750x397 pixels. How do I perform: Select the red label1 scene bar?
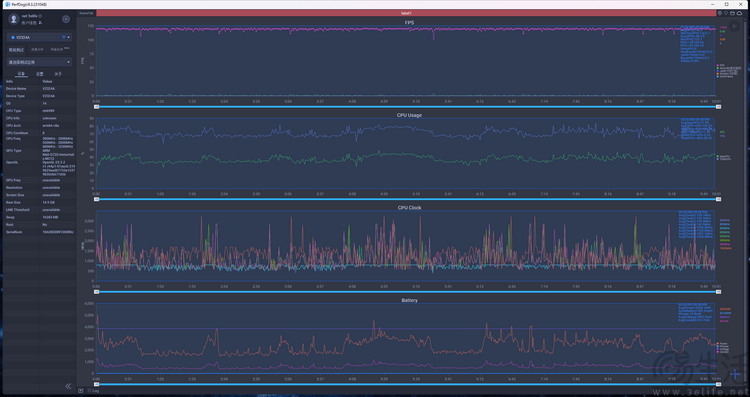406,13
